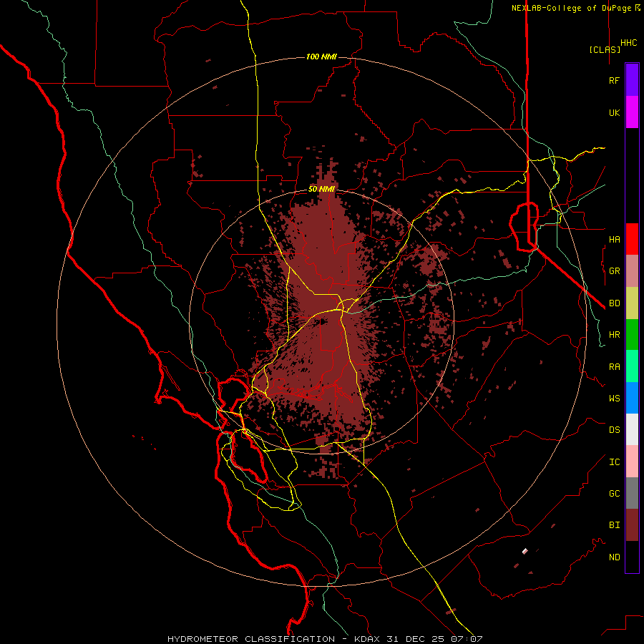
Task: Click the 'HHC' label above the legend
Action: tap(629, 43)
